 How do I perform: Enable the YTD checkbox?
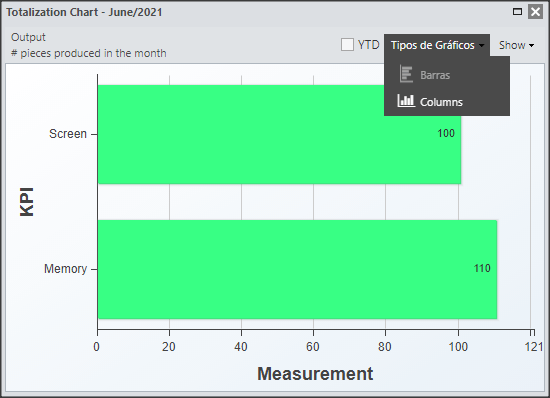pyautogui.click(x=347, y=45)
